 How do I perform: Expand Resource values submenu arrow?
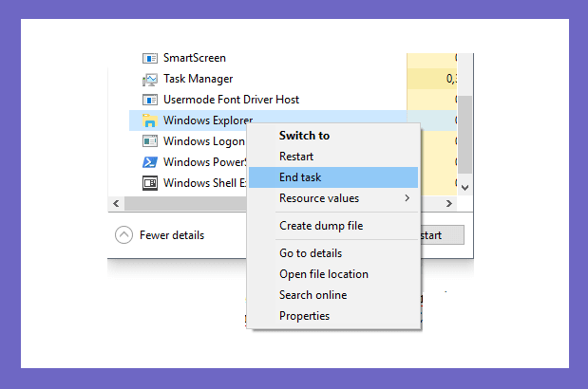pyautogui.click(x=408, y=198)
